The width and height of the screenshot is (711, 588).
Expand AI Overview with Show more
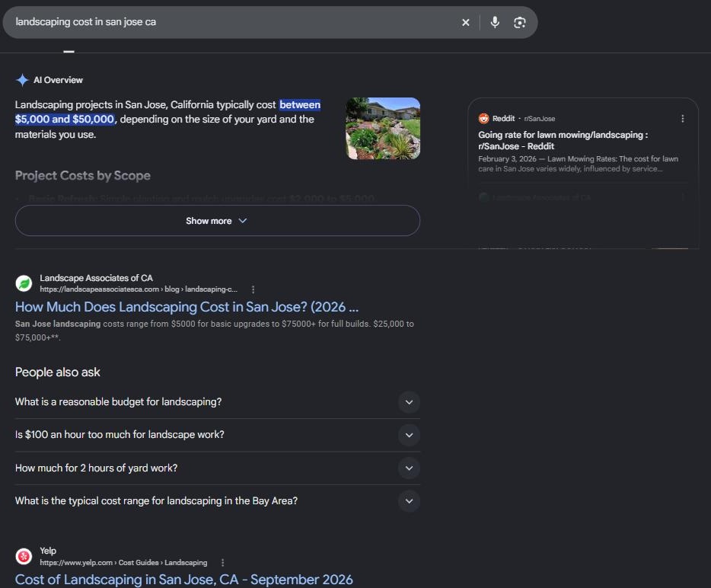pos(217,221)
